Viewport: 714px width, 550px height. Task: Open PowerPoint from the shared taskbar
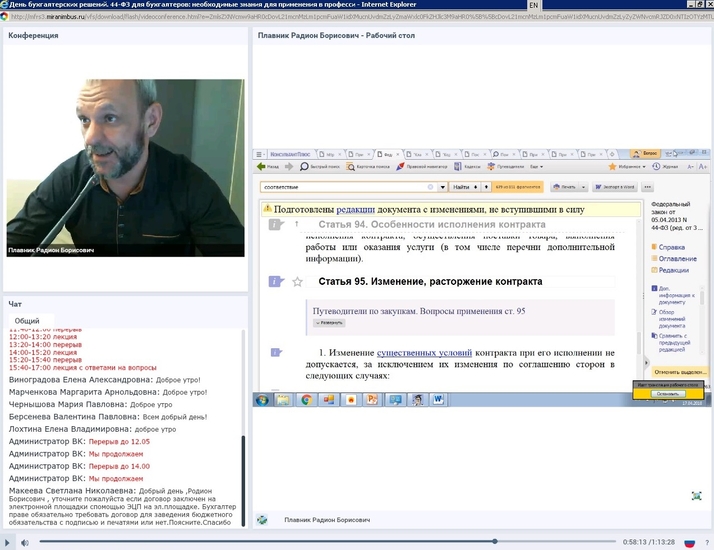pos(372,400)
